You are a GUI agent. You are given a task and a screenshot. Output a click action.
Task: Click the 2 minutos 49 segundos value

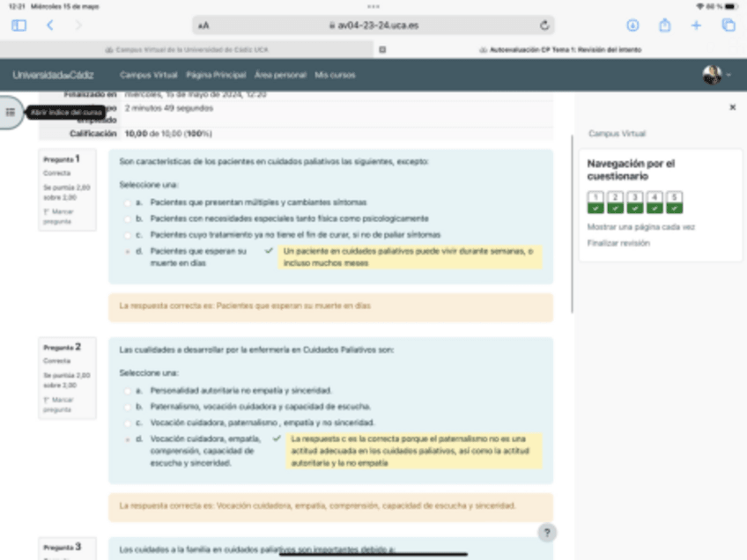tap(168, 108)
